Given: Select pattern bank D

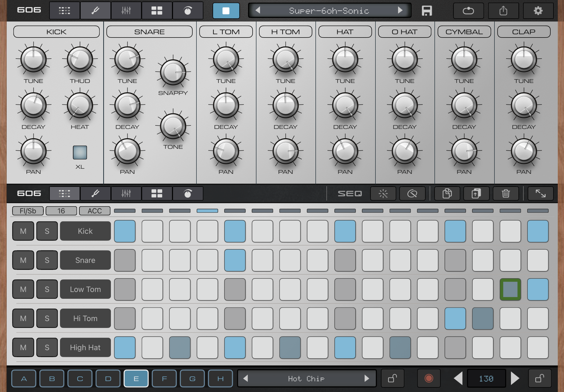Looking at the screenshot, I should click(108, 378).
